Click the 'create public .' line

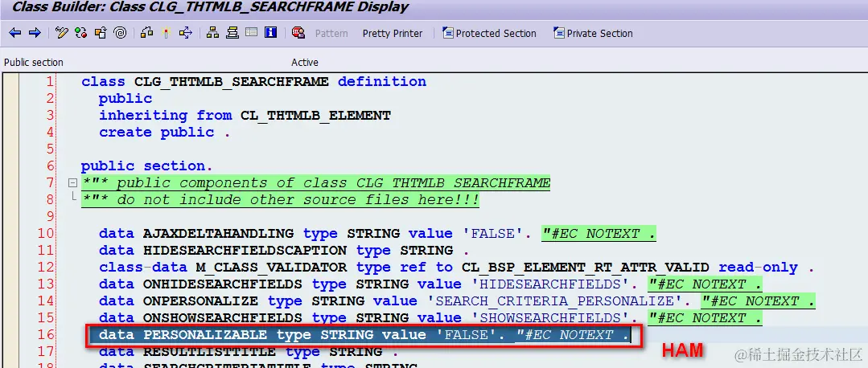[164, 133]
